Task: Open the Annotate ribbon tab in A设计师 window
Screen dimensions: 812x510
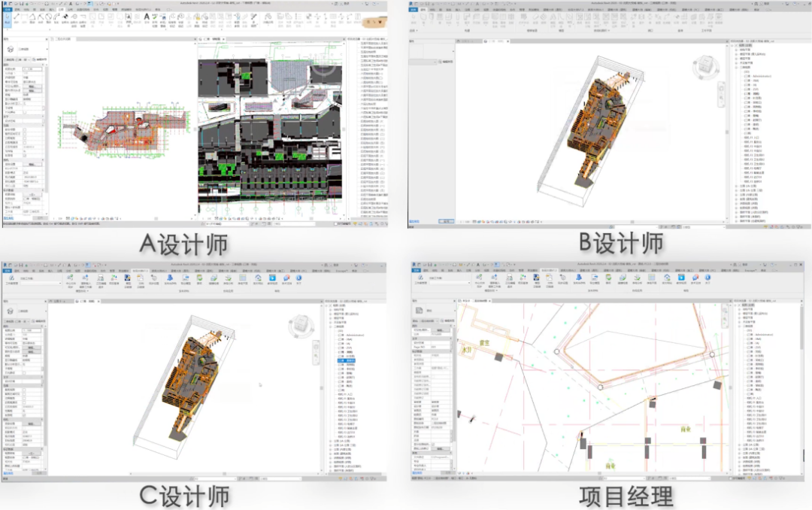Action: tap(60, 9)
